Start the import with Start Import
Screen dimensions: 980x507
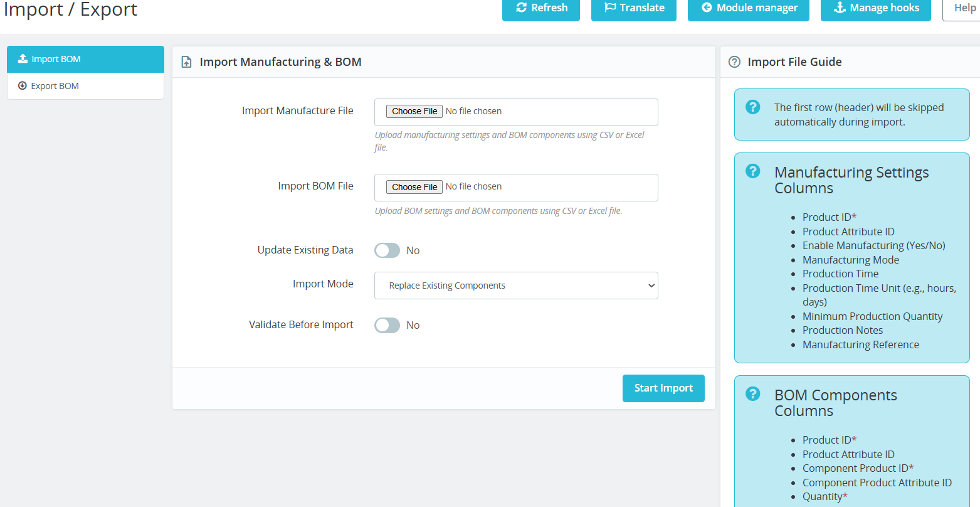pyautogui.click(x=663, y=388)
